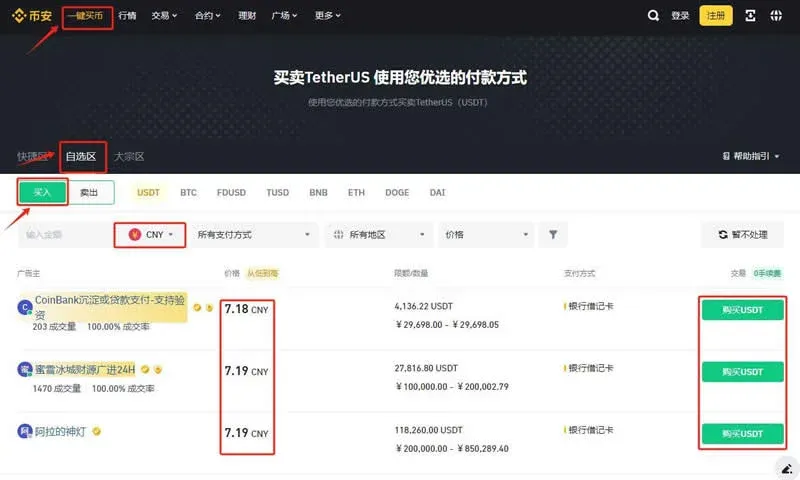The image size is (800, 480).
Task: Buy USDT from 阿拉的神灯
Action: point(742,434)
